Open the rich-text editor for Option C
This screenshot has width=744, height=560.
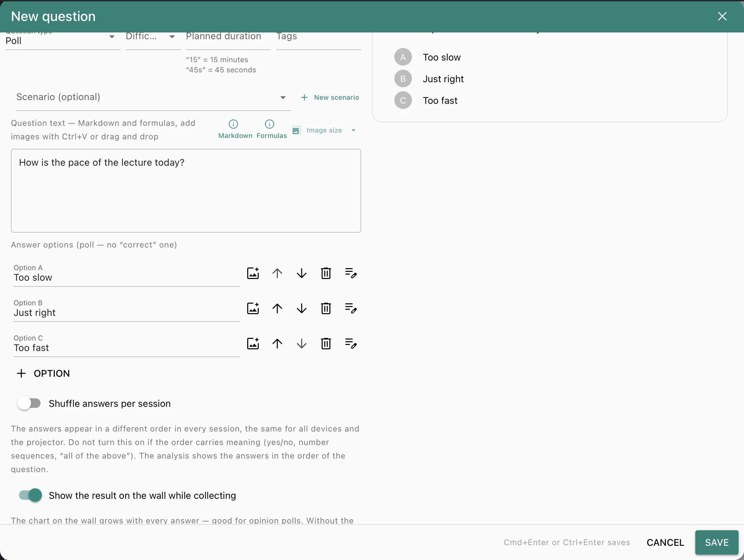(x=351, y=344)
